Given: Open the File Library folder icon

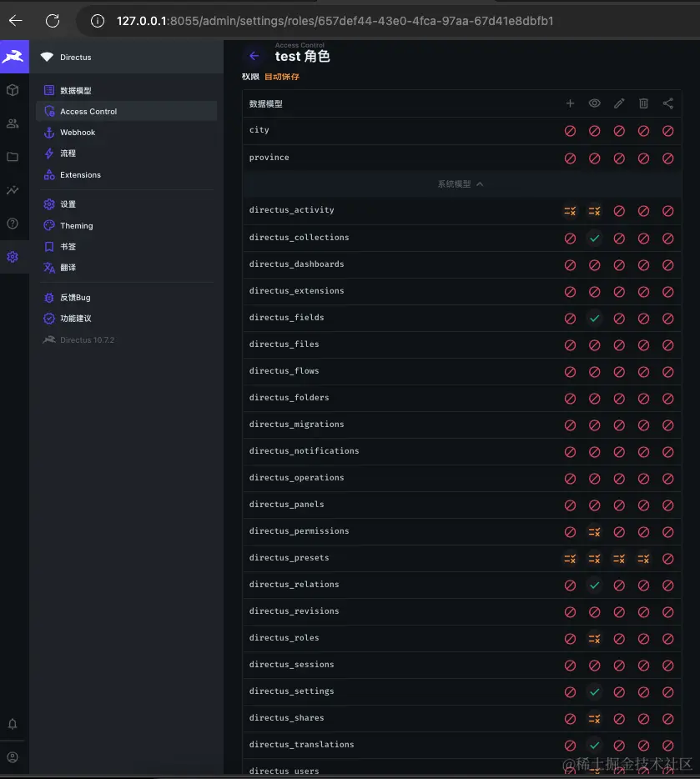Looking at the screenshot, I should pyautogui.click(x=13, y=157).
